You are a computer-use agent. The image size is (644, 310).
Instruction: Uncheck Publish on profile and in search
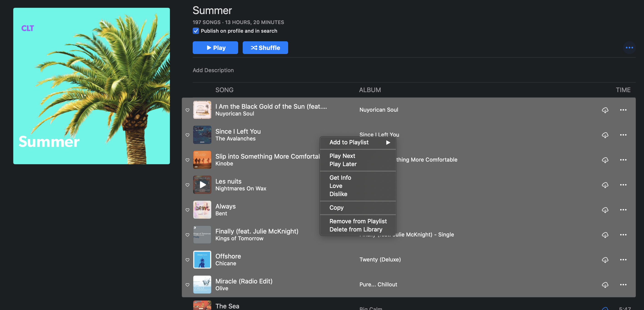coord(196,31)
